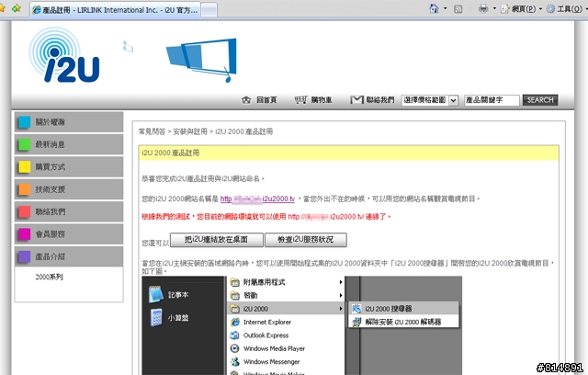Click 記事本 notepad icon in screenshot
The image size is (588, 375).
(x=156, y=294)
